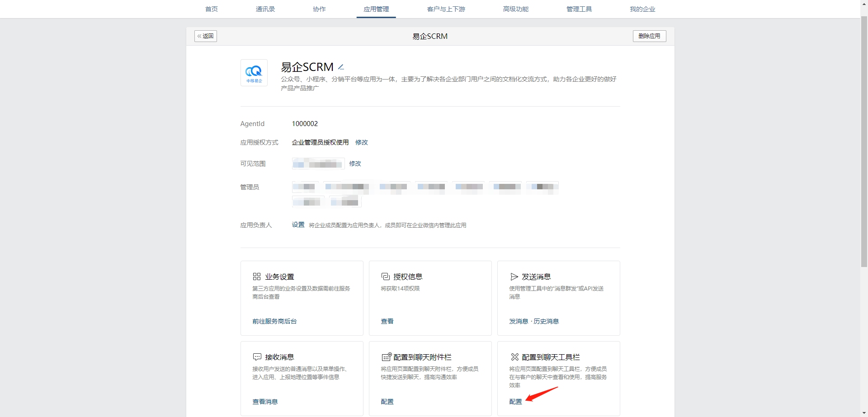The width and height of the screenshot is (868, 417).
Task: Click the 发送消息 paper plane icon
Action: pyautogui.click(x=514, y=276)
